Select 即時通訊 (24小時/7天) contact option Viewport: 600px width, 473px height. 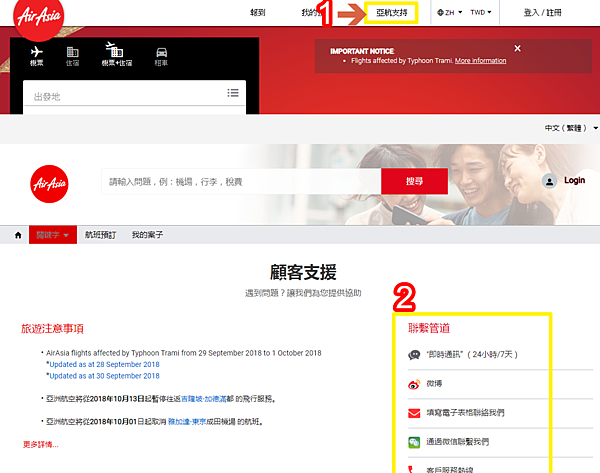(472, 354)
